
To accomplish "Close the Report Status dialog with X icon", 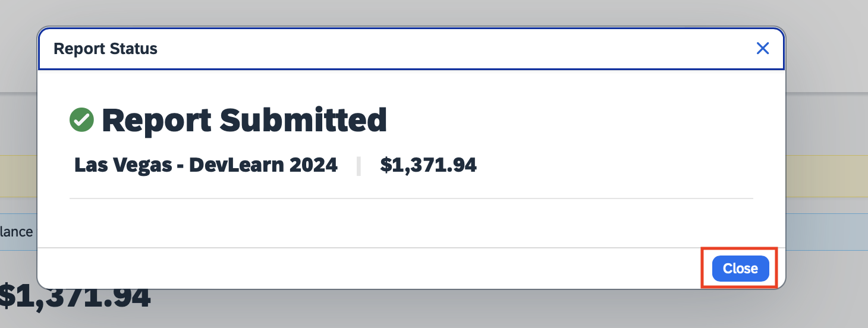I will [763, 49].
